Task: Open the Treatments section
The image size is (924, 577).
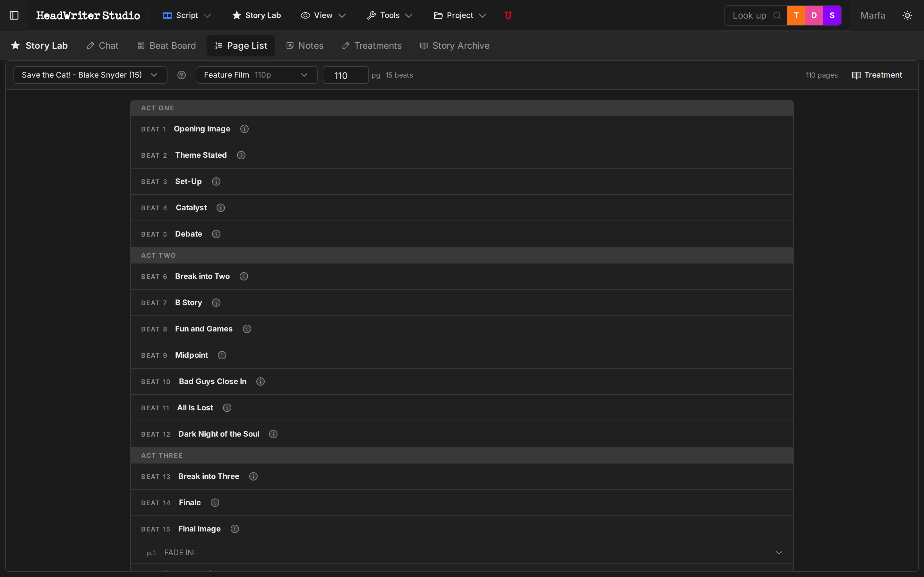Action: (372, 46)
